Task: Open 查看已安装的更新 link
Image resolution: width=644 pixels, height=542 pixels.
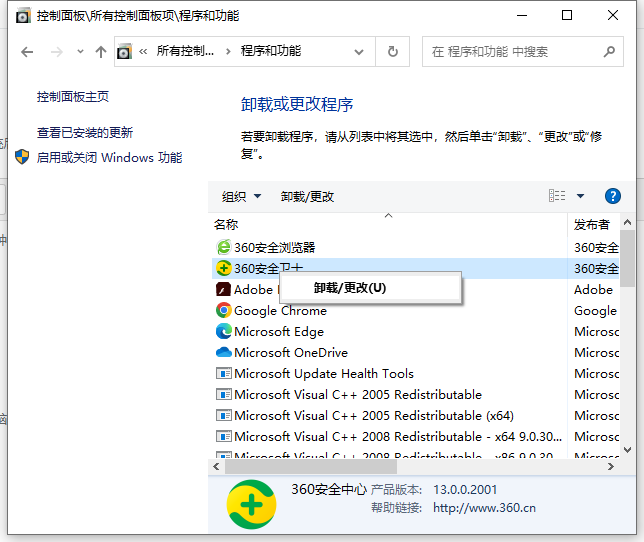Action: point(85,133)
